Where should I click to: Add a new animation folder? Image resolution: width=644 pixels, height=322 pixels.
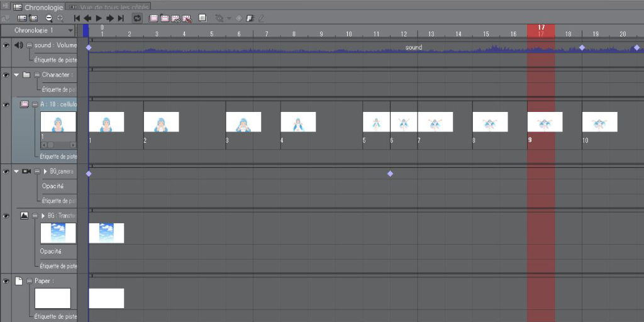click(x=153, y=18)
